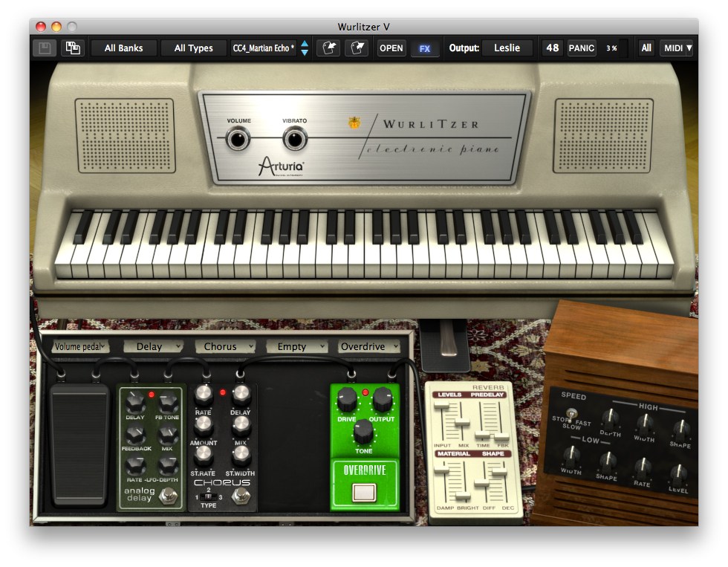
Task: Click the analog delay MIX knob
Action: click(168, 435)
